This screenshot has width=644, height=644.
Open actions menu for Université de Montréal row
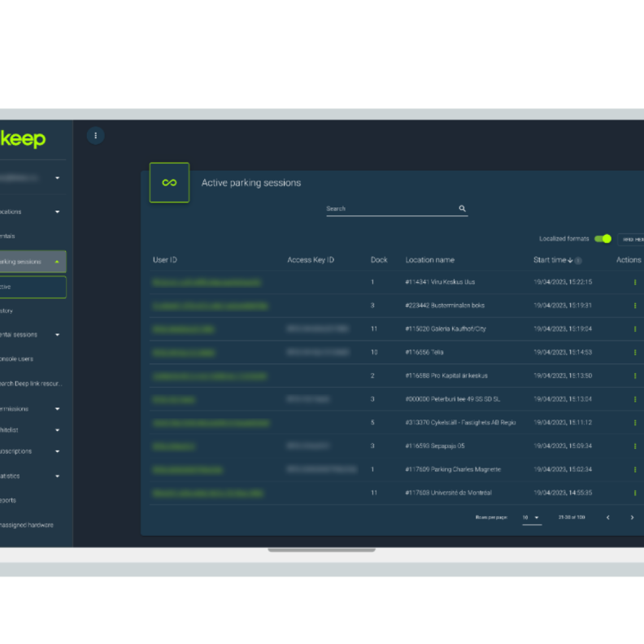click(634, 494)
